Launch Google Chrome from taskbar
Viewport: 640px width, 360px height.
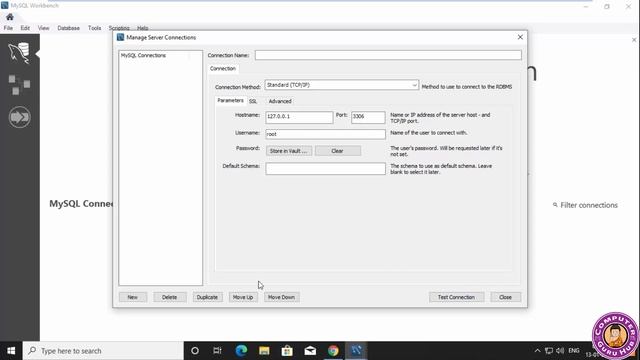333,351
